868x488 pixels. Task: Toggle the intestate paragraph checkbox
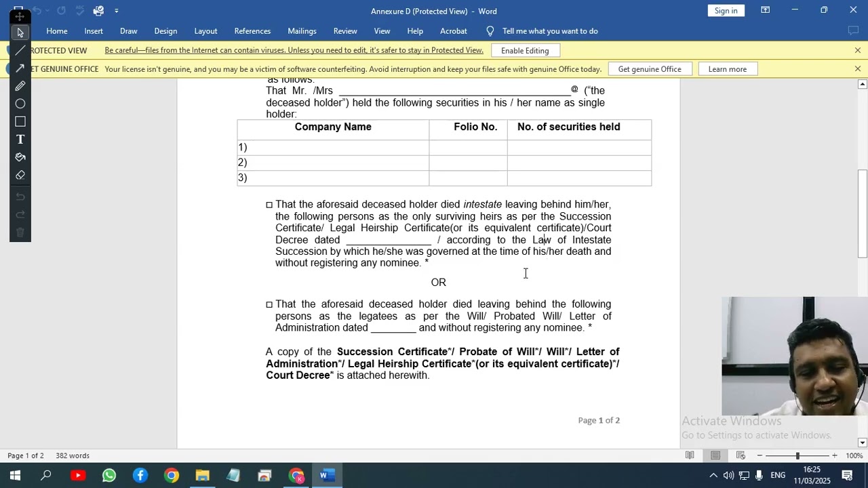pos(269,205)
